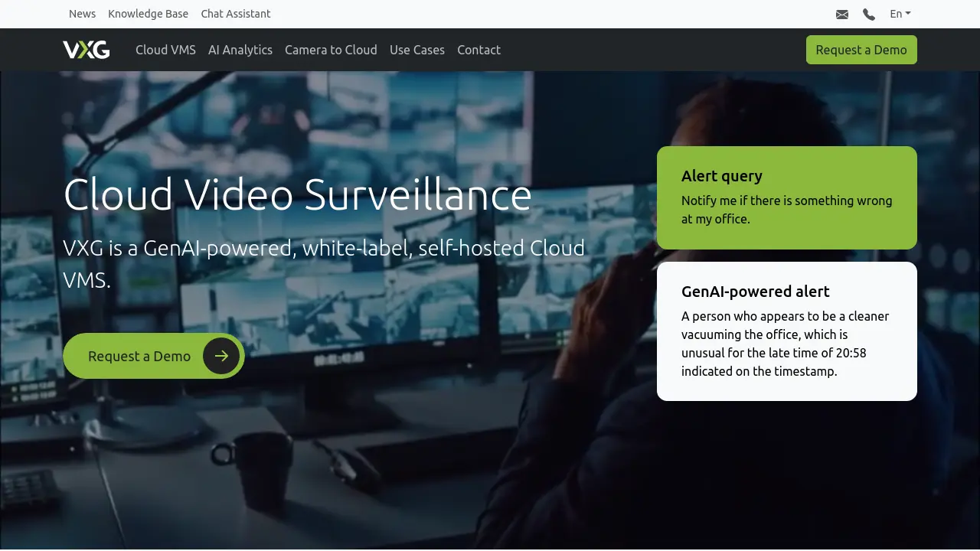Open Camera to Cloud menu item

[331, 50]
